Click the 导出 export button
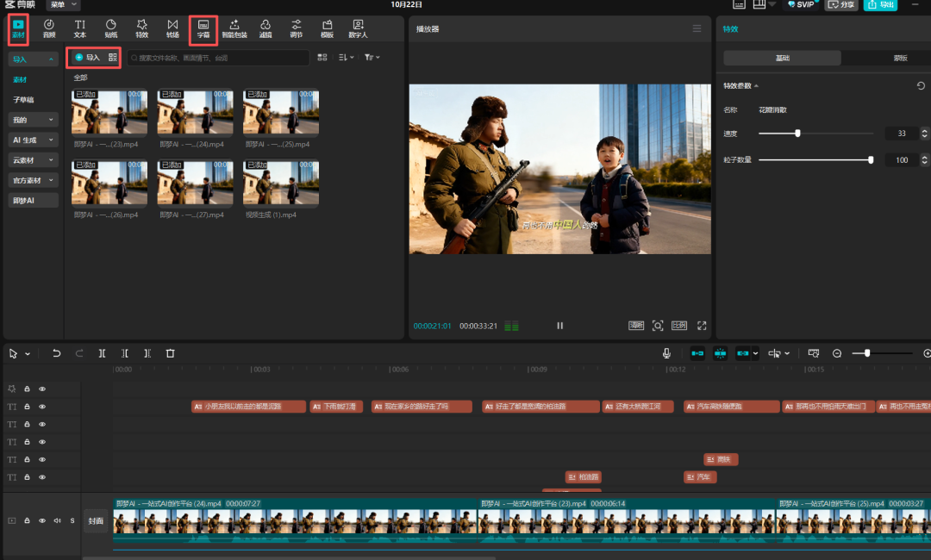931x560 pixels. tap(880, 5)
